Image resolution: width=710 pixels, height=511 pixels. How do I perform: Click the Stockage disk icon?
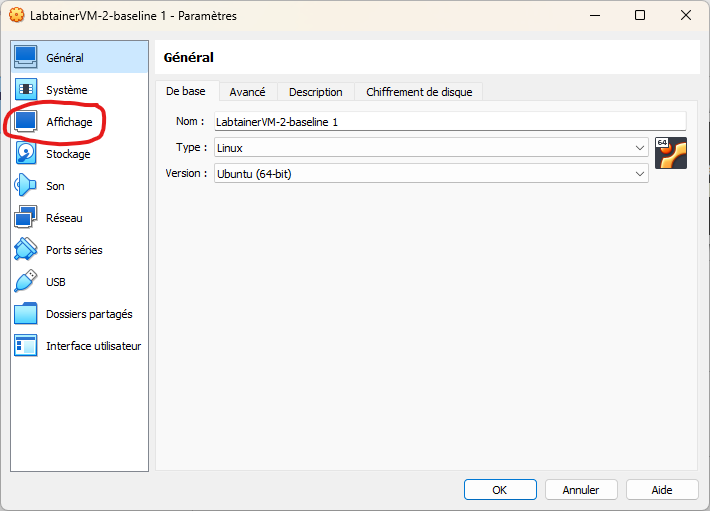[x=26, y=154]
